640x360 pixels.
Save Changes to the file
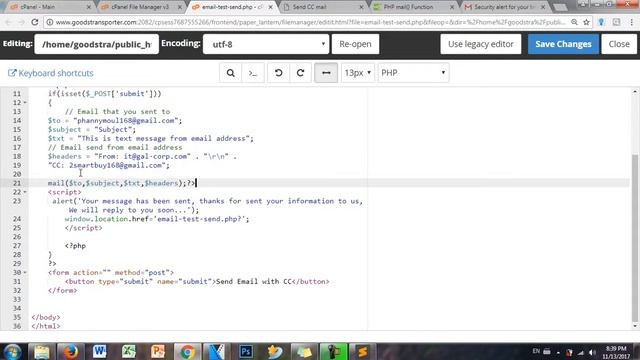coord(563,44)
